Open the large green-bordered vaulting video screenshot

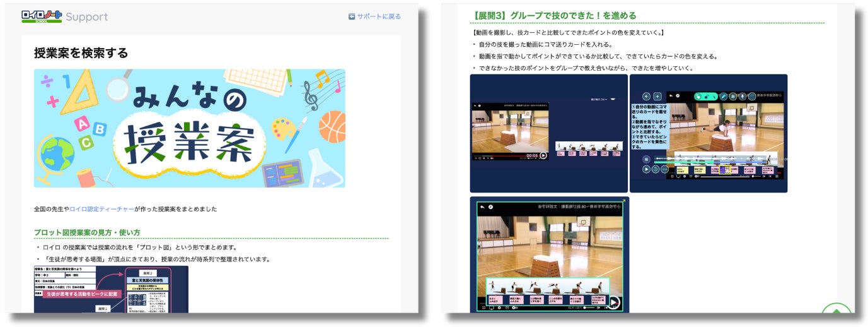pyautogui.click(x=548, y=254)
